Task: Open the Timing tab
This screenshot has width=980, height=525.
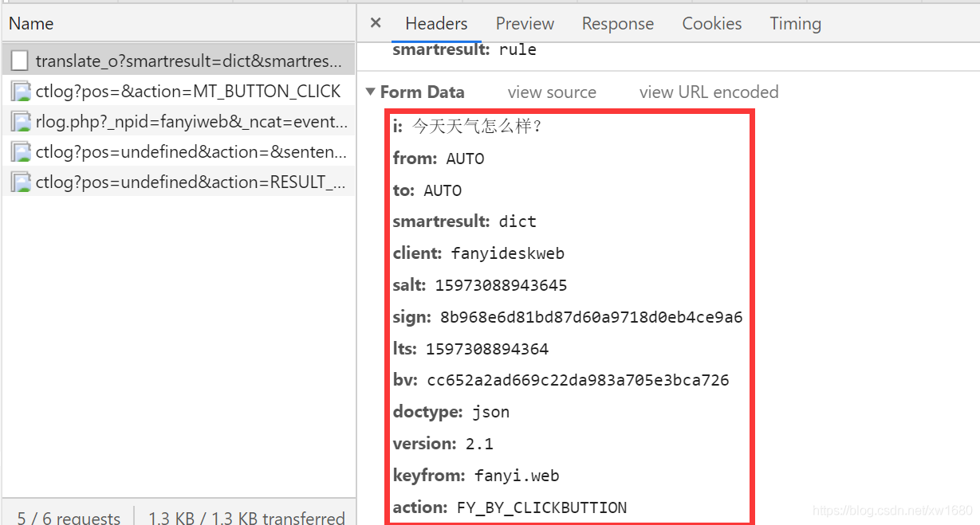Action: [794, 23]
